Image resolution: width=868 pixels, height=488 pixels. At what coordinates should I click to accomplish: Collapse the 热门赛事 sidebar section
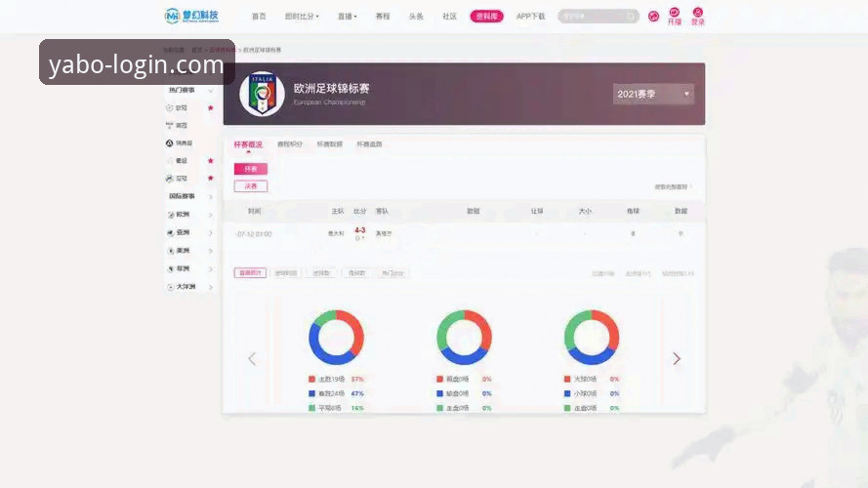[210, 90]
